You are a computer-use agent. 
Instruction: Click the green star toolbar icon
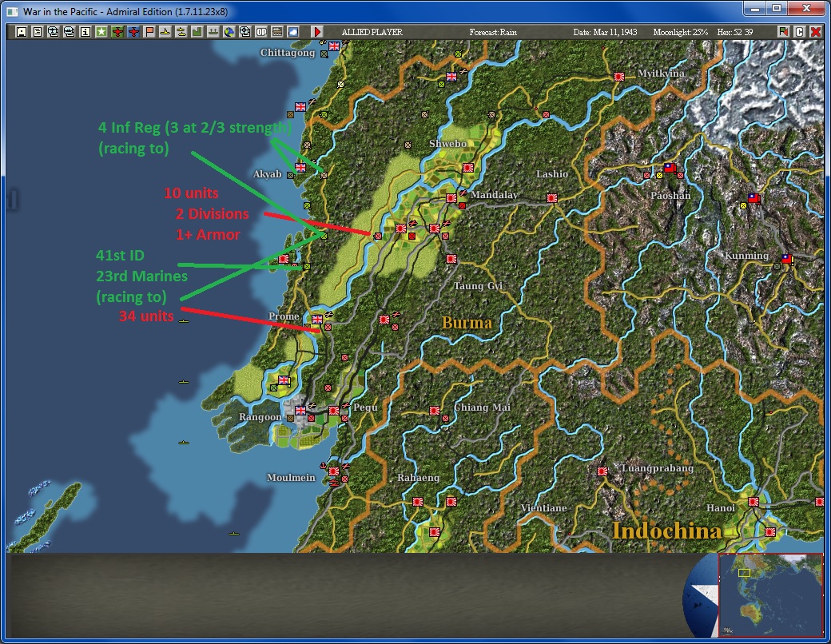click(101, 32)
